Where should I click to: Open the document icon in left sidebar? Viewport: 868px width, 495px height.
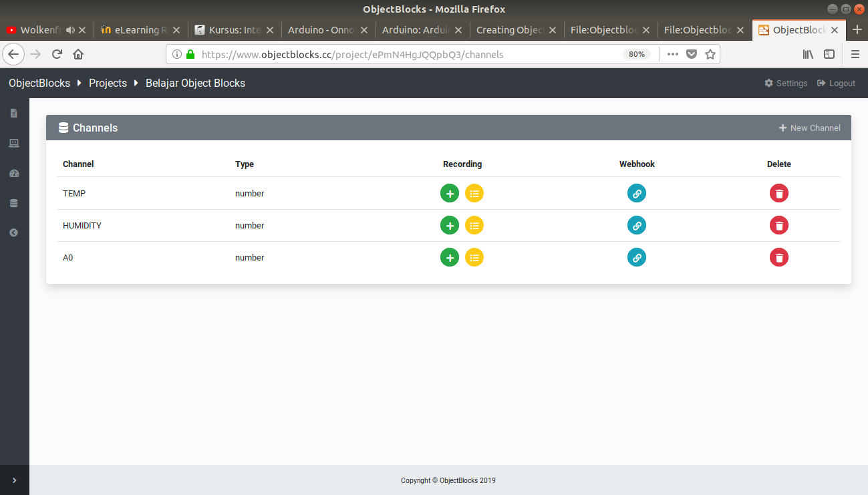point(14,114)
